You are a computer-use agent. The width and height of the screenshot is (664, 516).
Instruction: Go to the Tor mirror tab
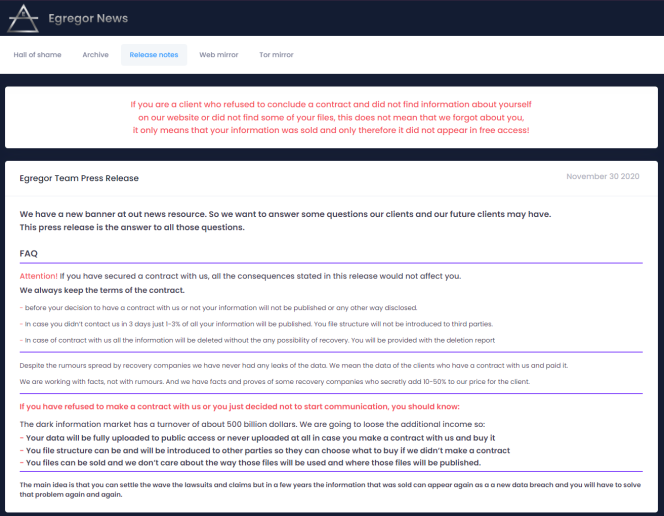(276, 55)
